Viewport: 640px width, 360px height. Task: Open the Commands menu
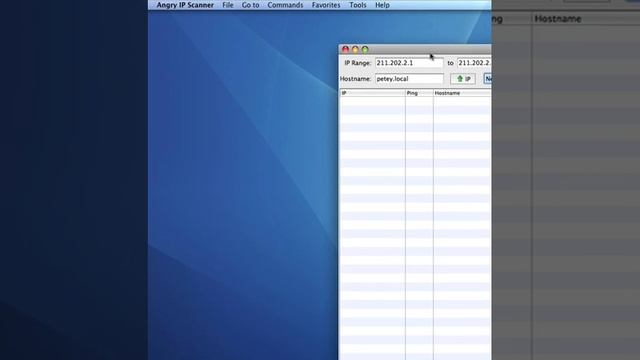click(x=285, y=5)
